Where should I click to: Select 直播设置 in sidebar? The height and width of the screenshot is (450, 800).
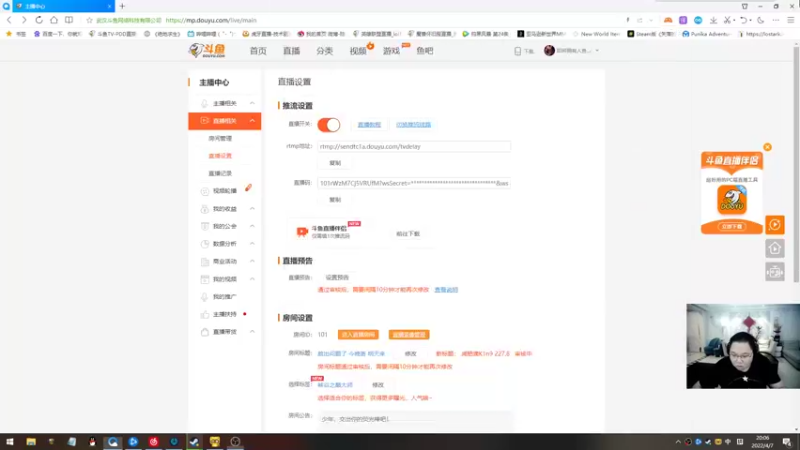click(220, 156)
